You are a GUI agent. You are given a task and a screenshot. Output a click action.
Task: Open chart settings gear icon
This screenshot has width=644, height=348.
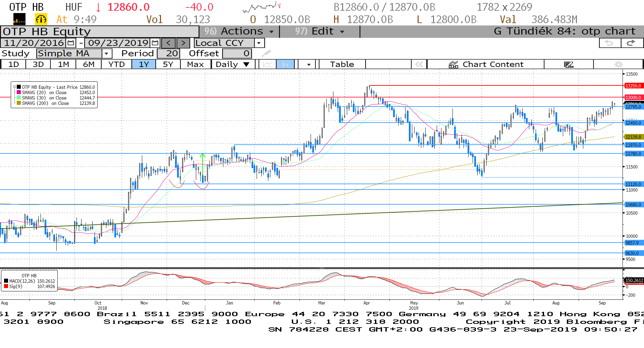click(618, 64)
